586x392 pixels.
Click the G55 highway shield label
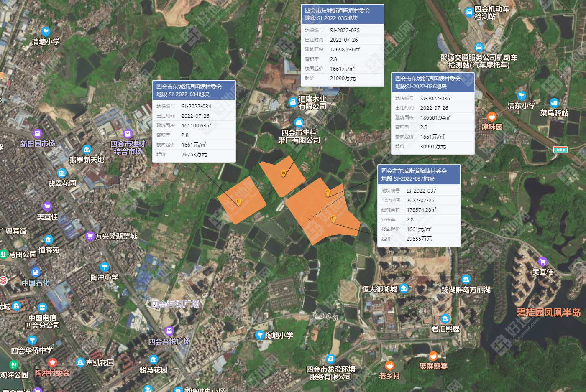560,150
